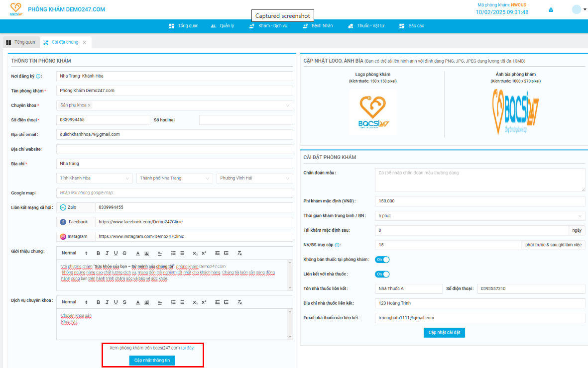Open Normal heading dropdown in Giới thiệu chung editor
Image resolution: width=588 pixels, height=368 pixels.
click(x=74, y=253)
